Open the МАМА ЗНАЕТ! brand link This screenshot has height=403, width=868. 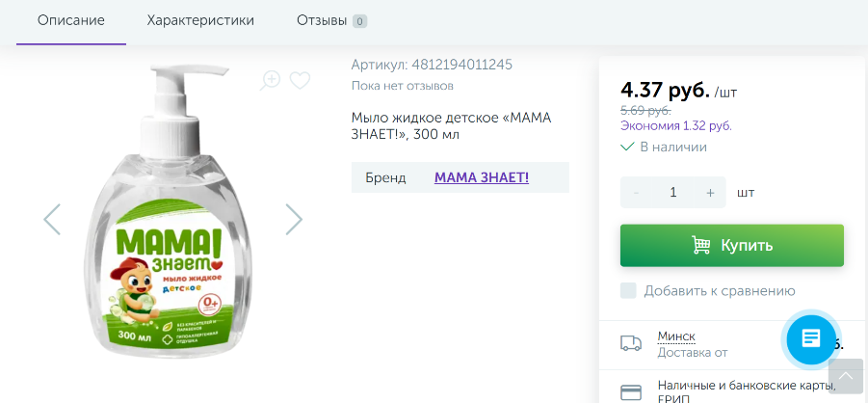click(482, 177)
